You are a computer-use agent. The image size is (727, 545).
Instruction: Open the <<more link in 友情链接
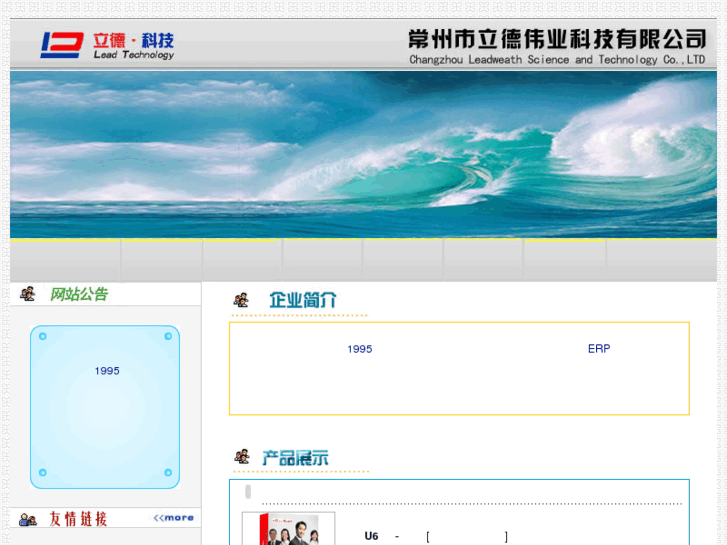[x=173, y=518]
